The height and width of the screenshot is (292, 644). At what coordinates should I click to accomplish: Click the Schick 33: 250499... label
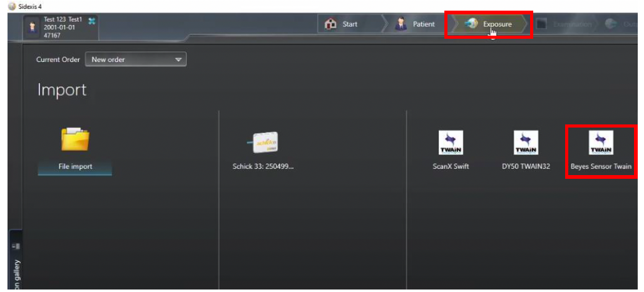pos(263,167)
